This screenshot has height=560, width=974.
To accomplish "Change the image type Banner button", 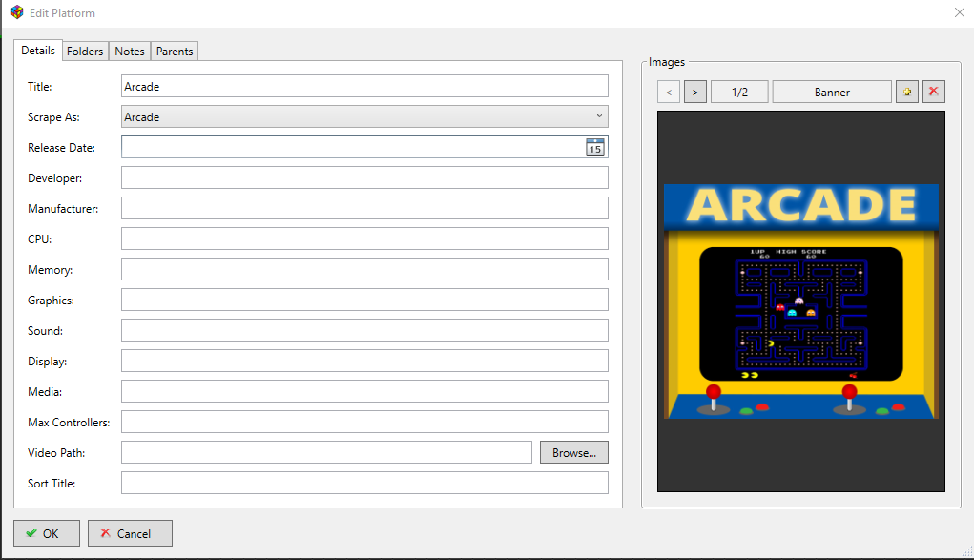I will (x=832, y=92).
